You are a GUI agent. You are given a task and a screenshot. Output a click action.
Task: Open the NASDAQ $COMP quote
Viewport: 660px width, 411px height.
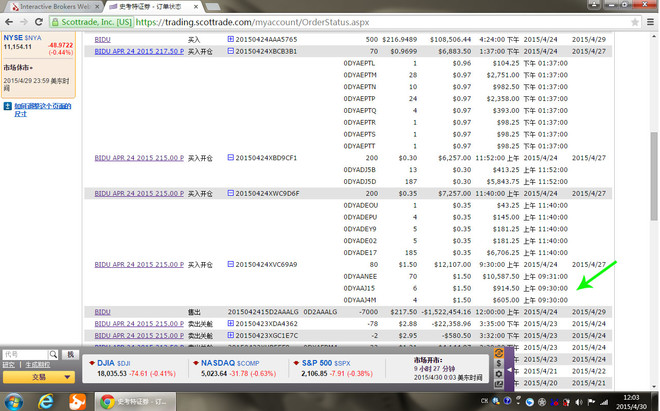point(230,363)
